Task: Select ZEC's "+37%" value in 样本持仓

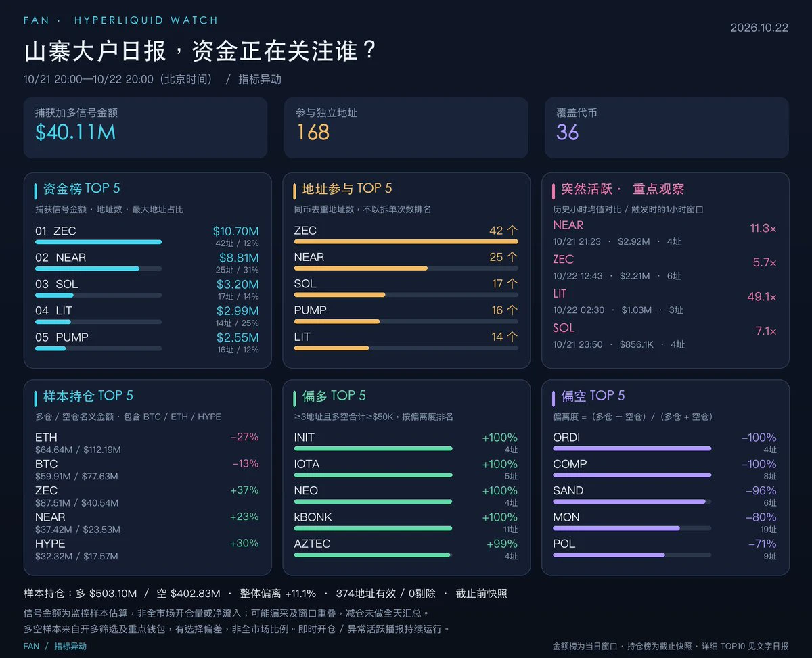Action: pyautogui.click(x=244, y=490)
